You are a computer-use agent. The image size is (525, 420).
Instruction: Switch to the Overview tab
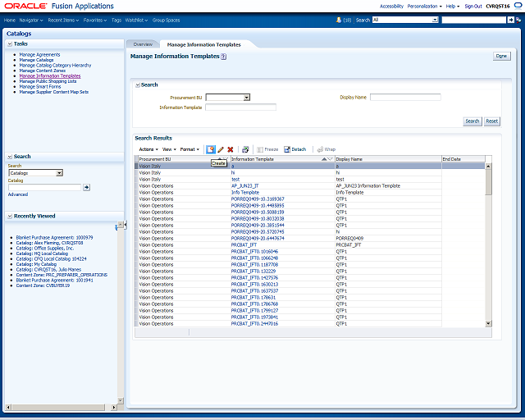tap(143, 44)
